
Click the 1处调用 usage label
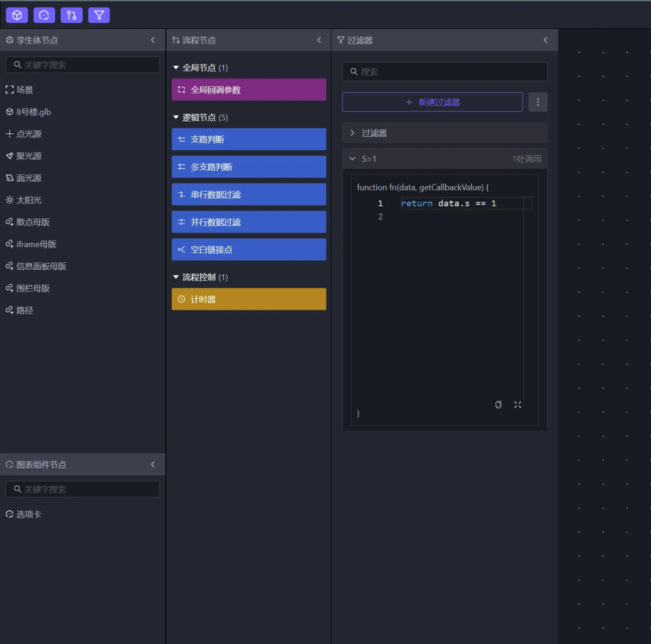[526, 159]
